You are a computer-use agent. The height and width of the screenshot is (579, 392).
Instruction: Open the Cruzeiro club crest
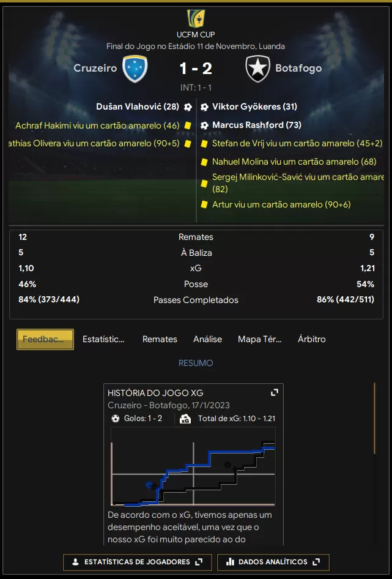coord(135,69)
